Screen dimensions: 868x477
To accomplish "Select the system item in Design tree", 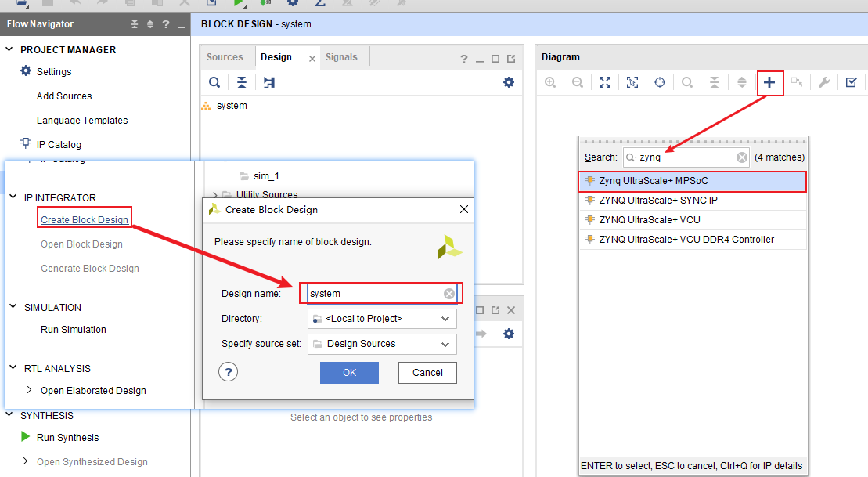I will 232,106.
